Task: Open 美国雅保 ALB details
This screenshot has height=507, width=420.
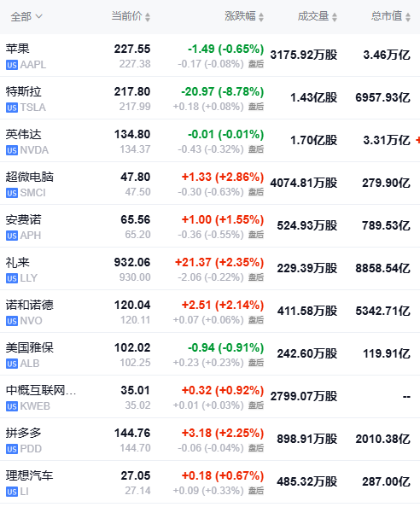Action: [x=210, y=354]
